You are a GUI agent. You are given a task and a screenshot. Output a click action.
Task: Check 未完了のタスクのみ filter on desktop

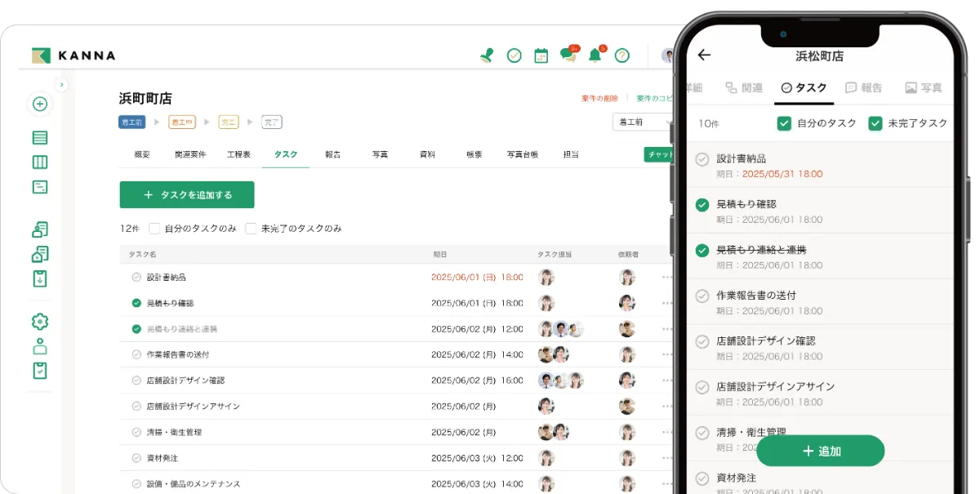pos(251,229)
